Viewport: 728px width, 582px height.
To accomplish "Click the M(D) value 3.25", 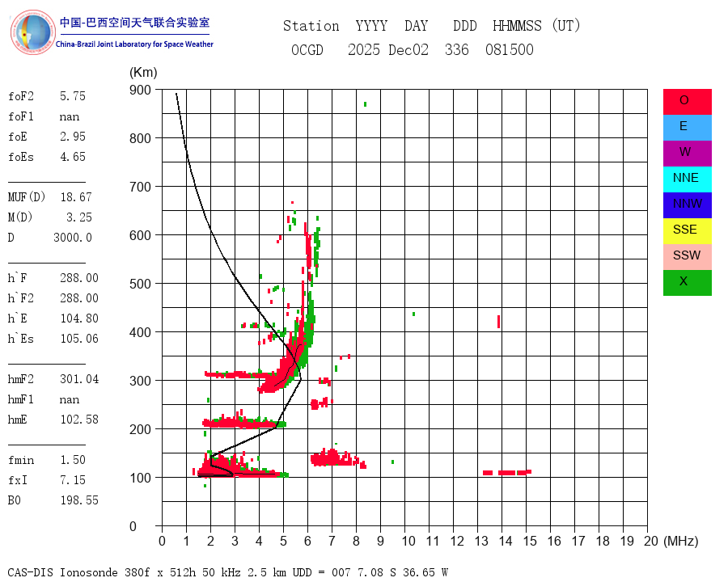I will pos(79,217).
